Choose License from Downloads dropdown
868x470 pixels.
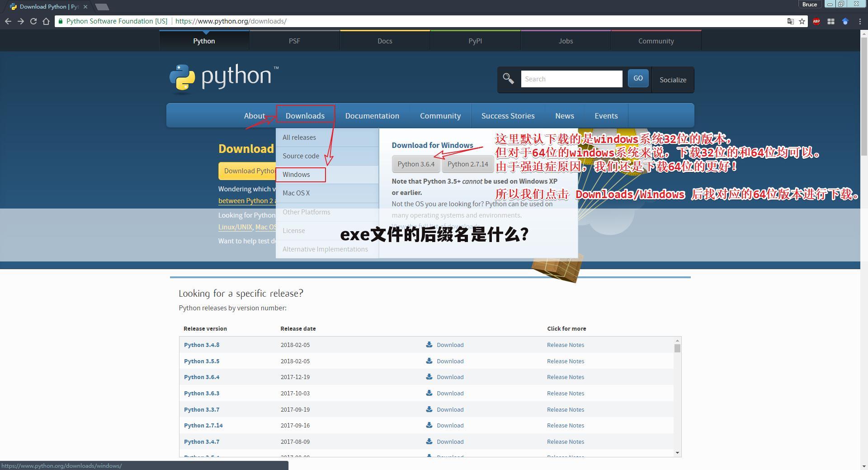pyautogui.click(x=327, y=231)
